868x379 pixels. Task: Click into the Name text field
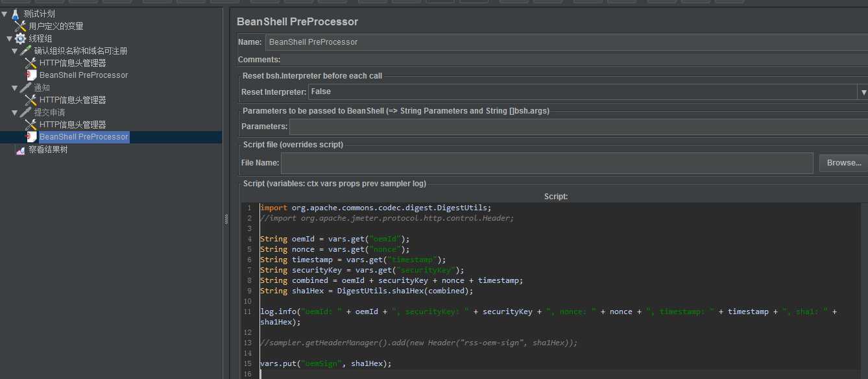564,42
